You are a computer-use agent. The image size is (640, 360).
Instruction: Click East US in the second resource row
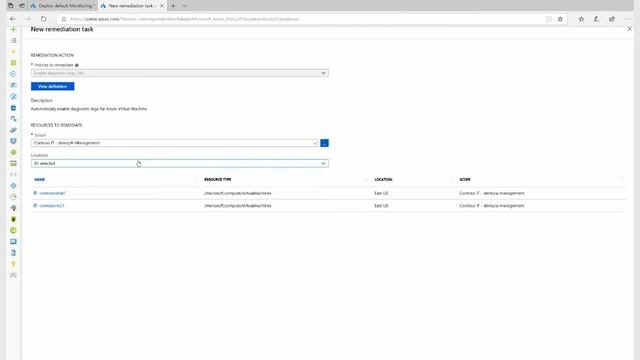click(381, 206)
